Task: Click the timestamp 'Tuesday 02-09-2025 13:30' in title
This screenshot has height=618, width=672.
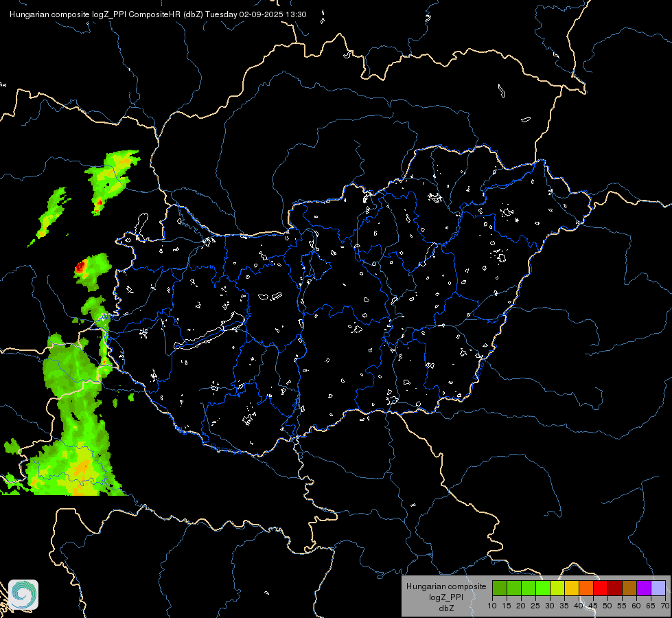Action: click(x=256, y=14)
